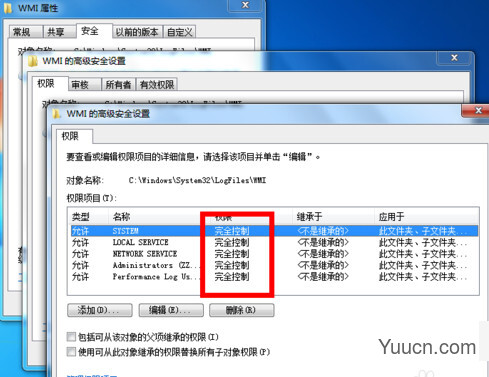Close the middle WMI 高级安全设置 window
This screenshot has width=489, height=377.
click(454, 58)
